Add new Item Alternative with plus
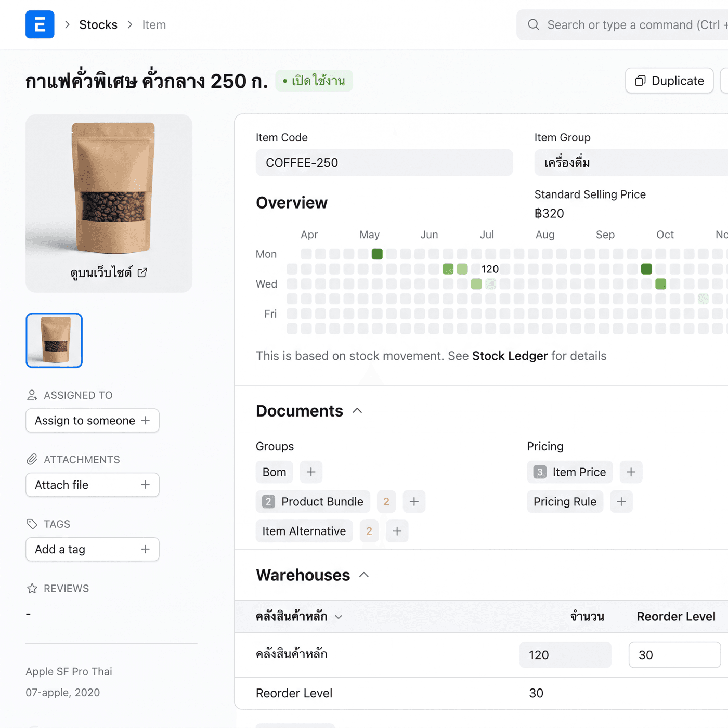The image size is (728, 728). [397, 531]
